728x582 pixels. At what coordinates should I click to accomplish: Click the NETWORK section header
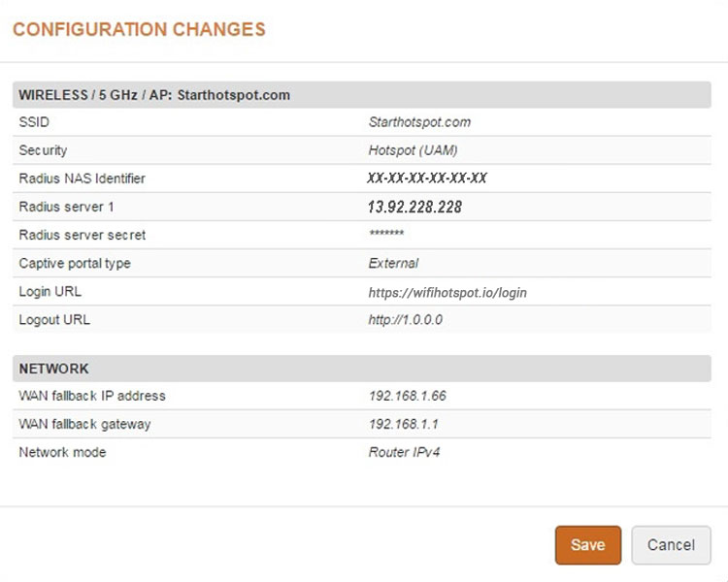54,369
